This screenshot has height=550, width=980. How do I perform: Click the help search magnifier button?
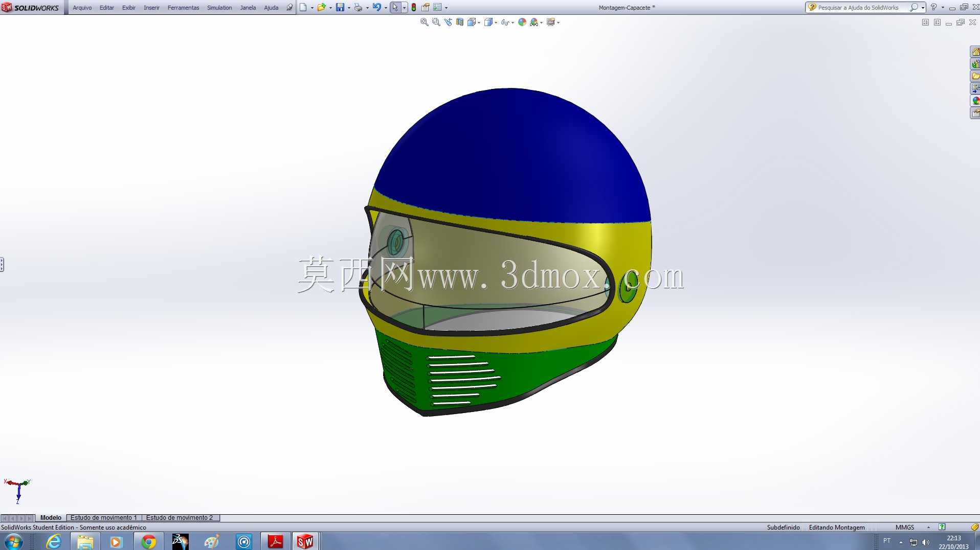914,8
